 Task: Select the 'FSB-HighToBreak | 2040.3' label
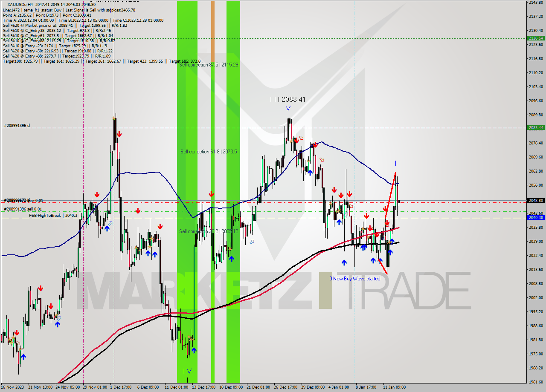pyautogui.click(x=53, y=216)
